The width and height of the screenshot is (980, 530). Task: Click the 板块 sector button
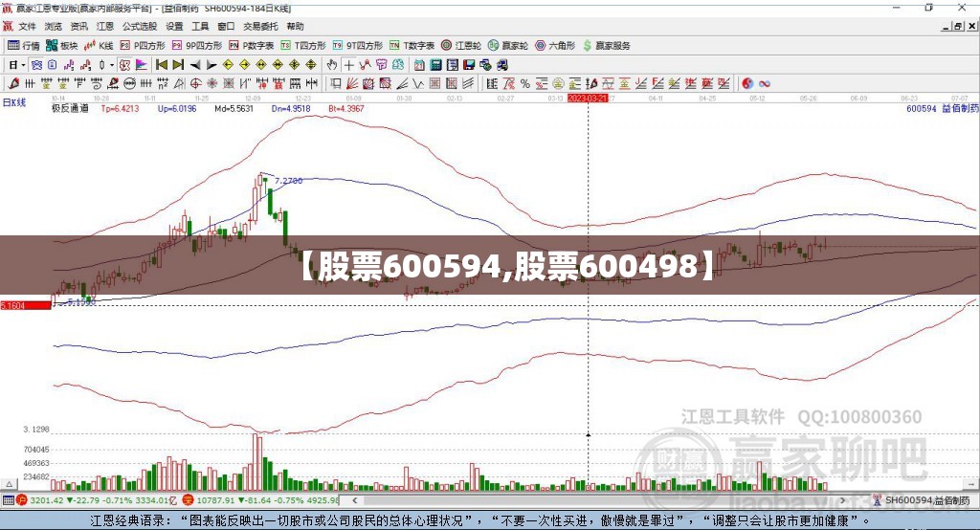click(x=61, y=46)
